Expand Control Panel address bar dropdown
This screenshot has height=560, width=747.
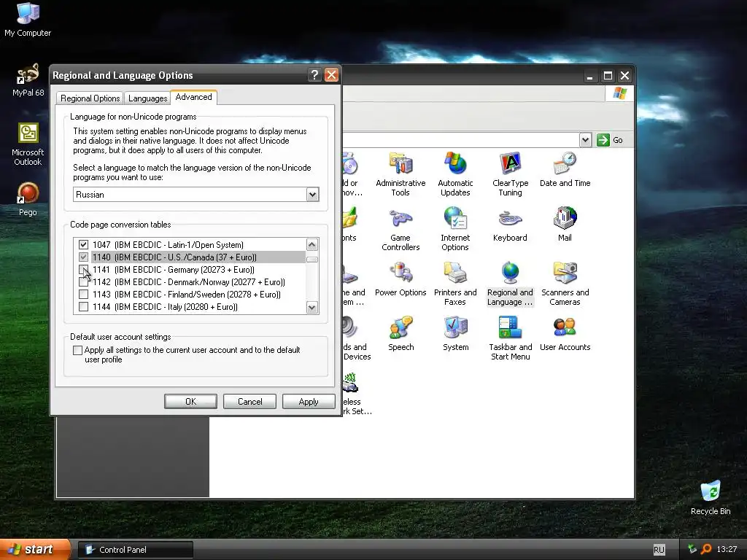coord(585,140)
